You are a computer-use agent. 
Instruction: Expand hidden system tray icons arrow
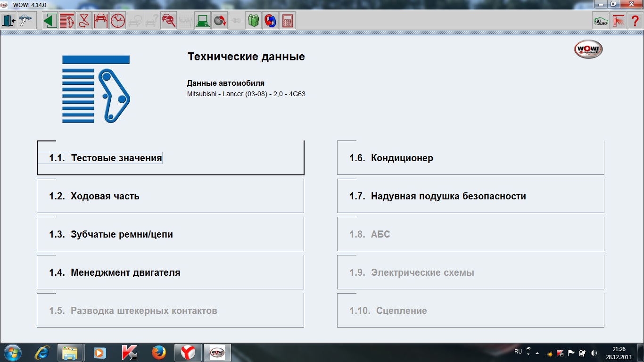click(x=537, y=353)
